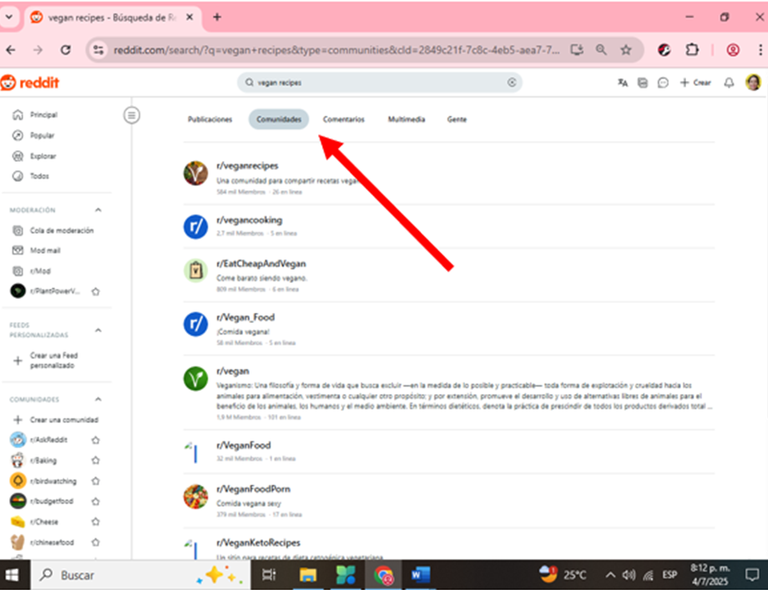
Task: Open r/VeganKetoRecipes community link
Action: point(258,543)
